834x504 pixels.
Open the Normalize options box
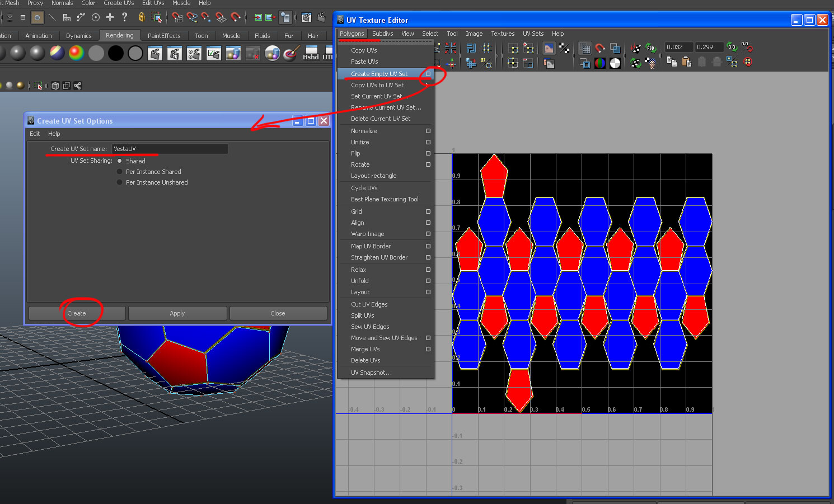[x=428, y=131]
